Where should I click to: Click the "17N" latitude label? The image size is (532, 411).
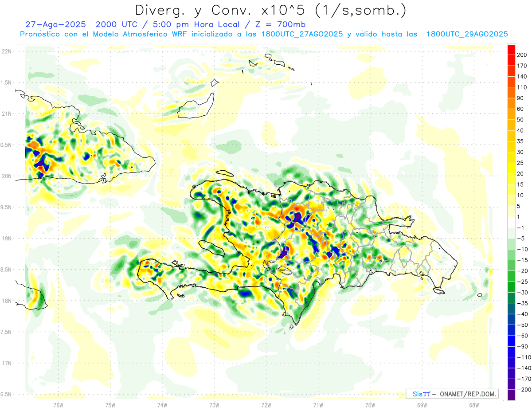point(6,363)
